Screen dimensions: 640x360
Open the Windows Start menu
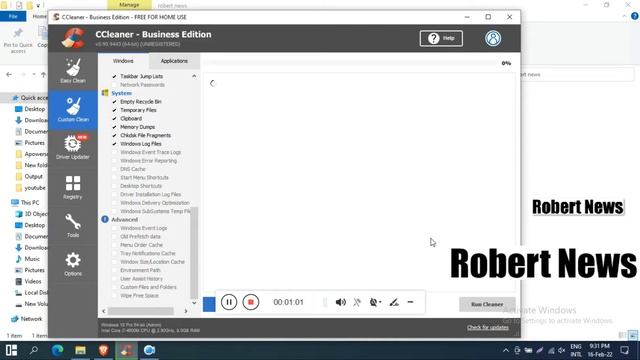(x=11, y=350)
